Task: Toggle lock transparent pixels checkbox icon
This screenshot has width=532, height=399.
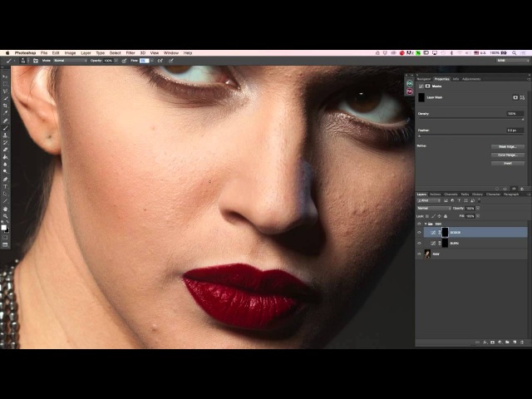Action: click(x=427, y=216)
